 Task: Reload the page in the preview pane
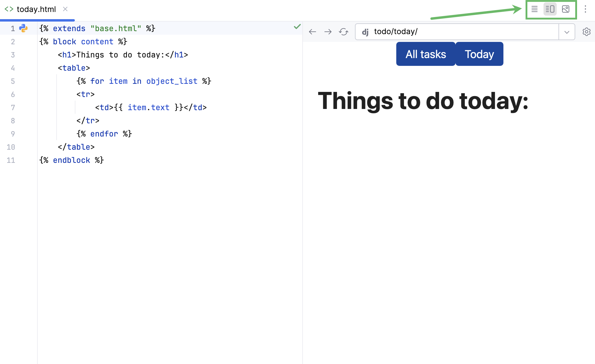343,31
